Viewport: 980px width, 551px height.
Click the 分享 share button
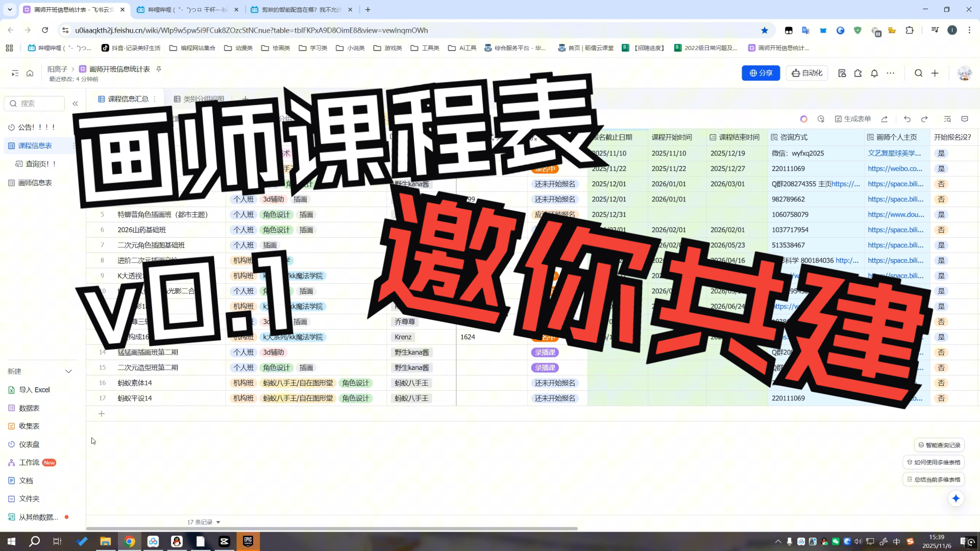[761, 73]
